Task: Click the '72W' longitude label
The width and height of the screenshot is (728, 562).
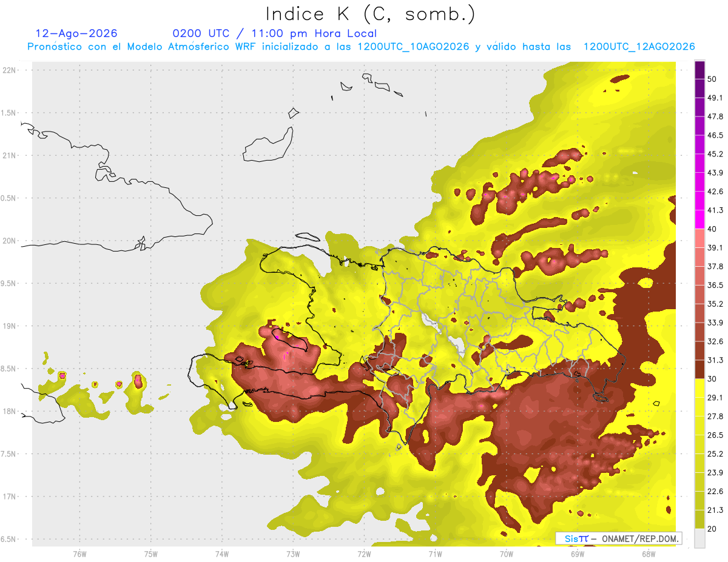Action: (x=364, y=554)
